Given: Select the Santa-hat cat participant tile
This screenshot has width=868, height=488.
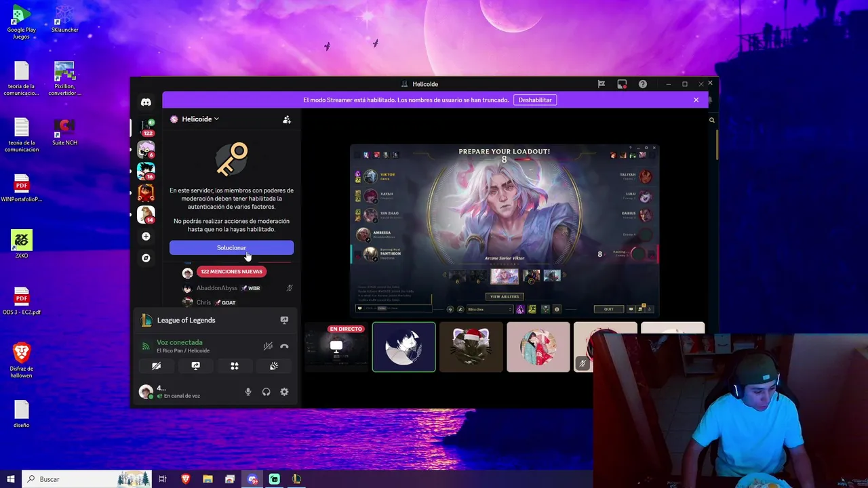Looking at the screenshot, I should (471, 347).
